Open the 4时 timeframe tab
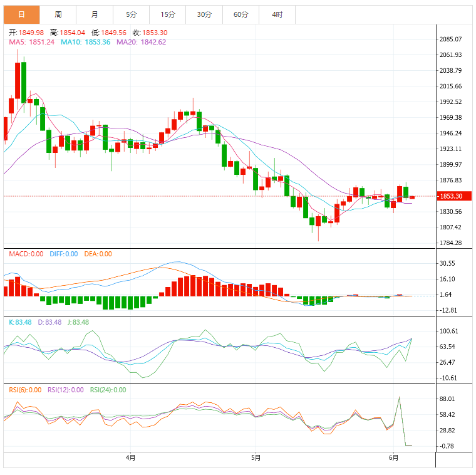Screen dimensions: 476x475 coord(277,14)
